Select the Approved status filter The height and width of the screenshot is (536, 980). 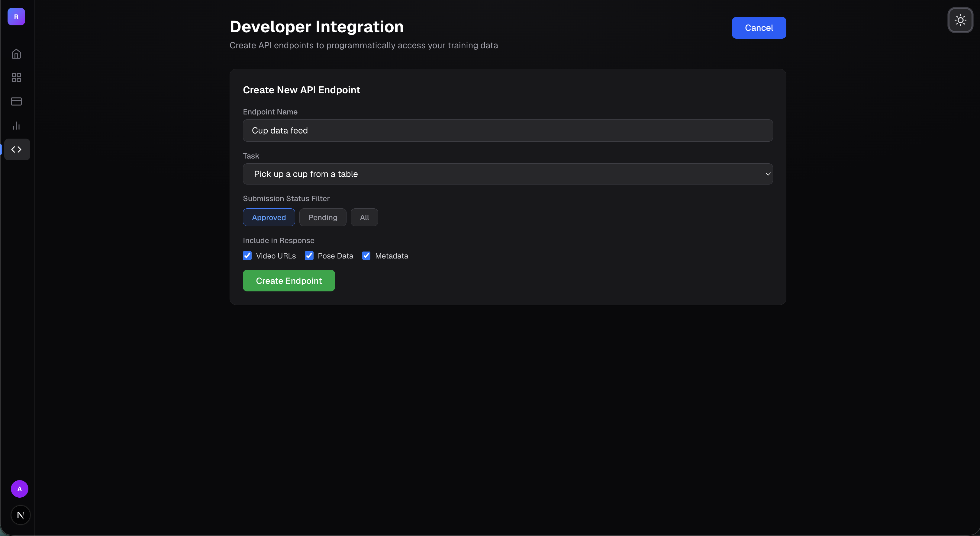269,217
